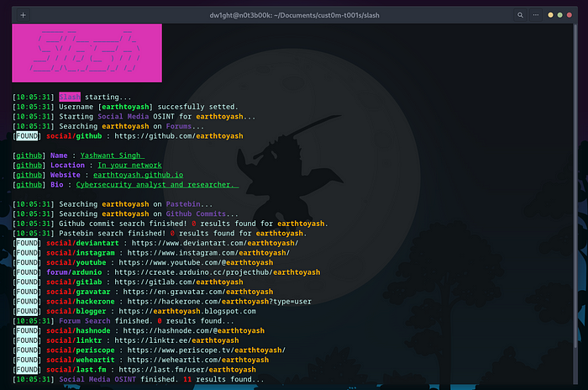Click the word Forums in Searching line
Image resolution: width=588 pixels, height=390 pixels.
179,126
